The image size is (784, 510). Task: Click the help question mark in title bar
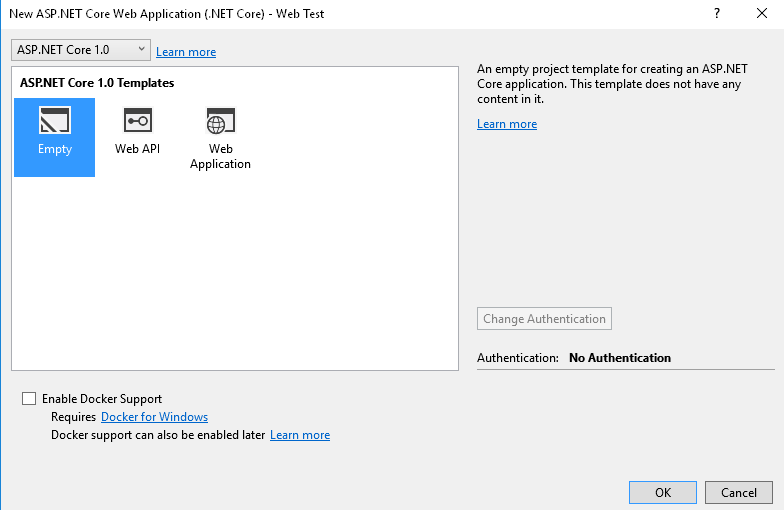point(717,14)
